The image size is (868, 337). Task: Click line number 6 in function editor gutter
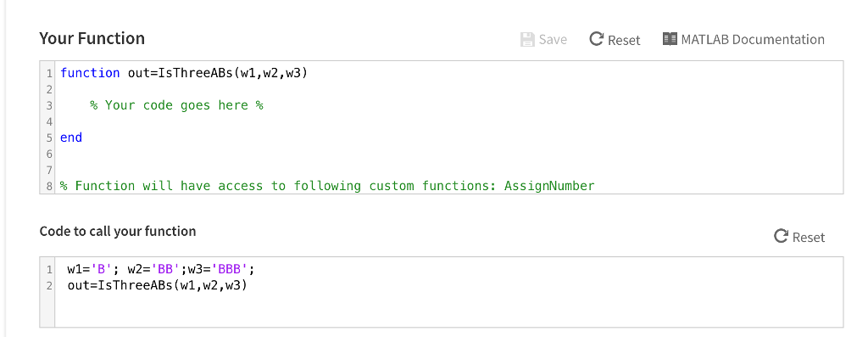(49, 154)
